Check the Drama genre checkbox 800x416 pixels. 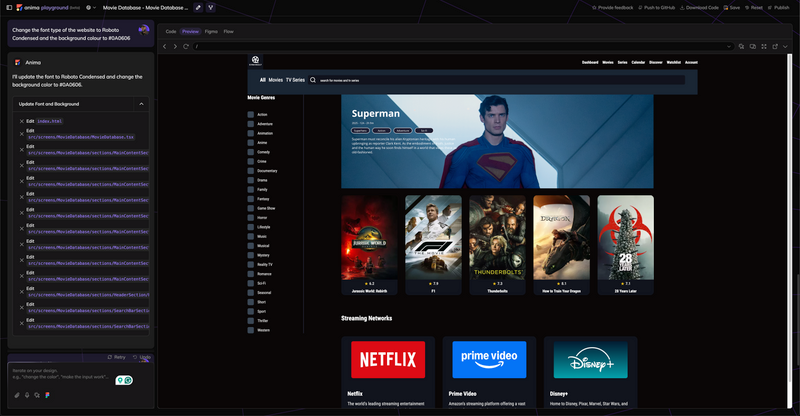pos(251,180)
